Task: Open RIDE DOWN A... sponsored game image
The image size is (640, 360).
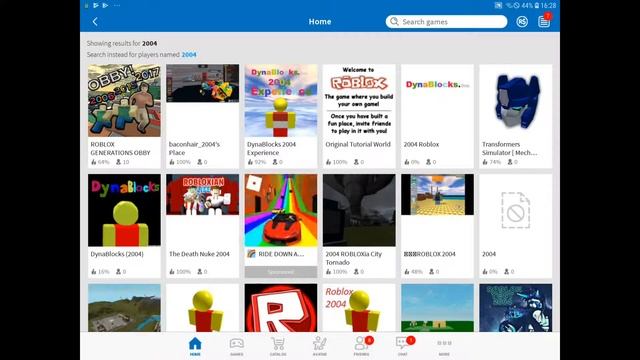Action: click(281, 210)
